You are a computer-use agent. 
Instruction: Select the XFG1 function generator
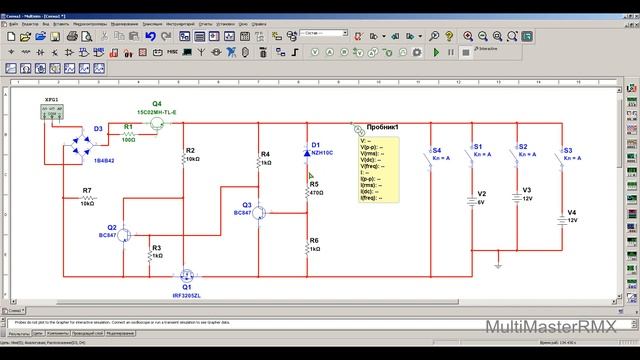click(52, 112)
